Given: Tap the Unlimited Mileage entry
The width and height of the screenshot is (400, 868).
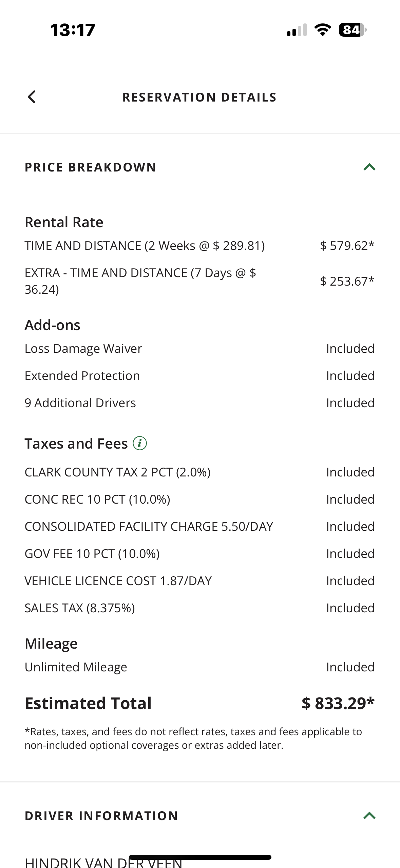Looking at the screenshot, I should point(76,667).
